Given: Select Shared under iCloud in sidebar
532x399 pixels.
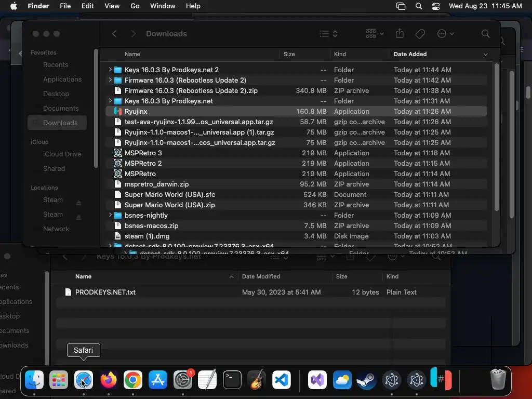Looking at the screenshot, I should click(x=54, y=169).
